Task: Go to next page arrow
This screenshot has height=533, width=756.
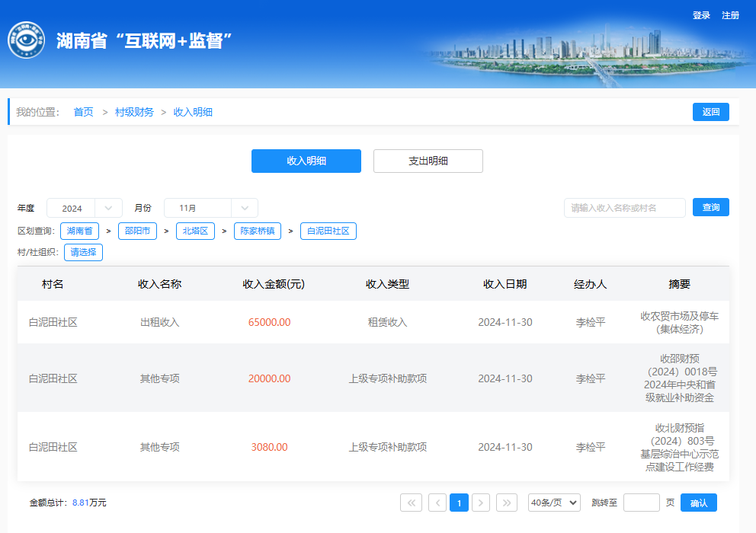Action: click(x=481, y=503)
